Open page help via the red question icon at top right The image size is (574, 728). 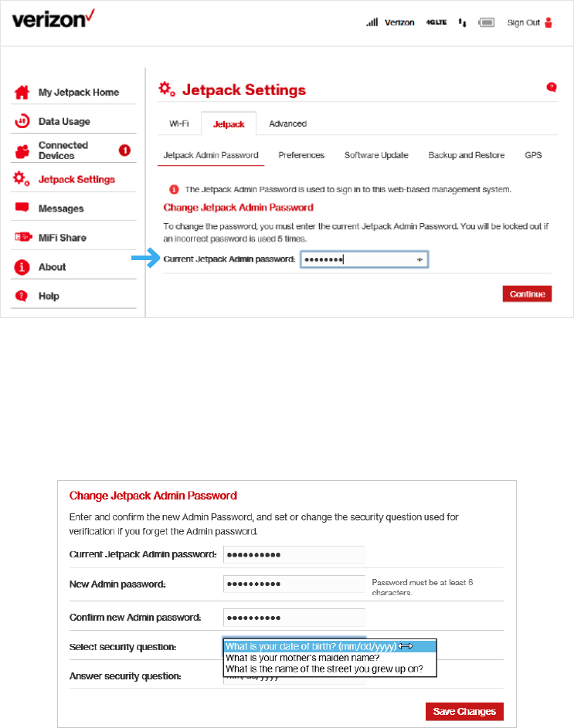[x=552, y=86]
